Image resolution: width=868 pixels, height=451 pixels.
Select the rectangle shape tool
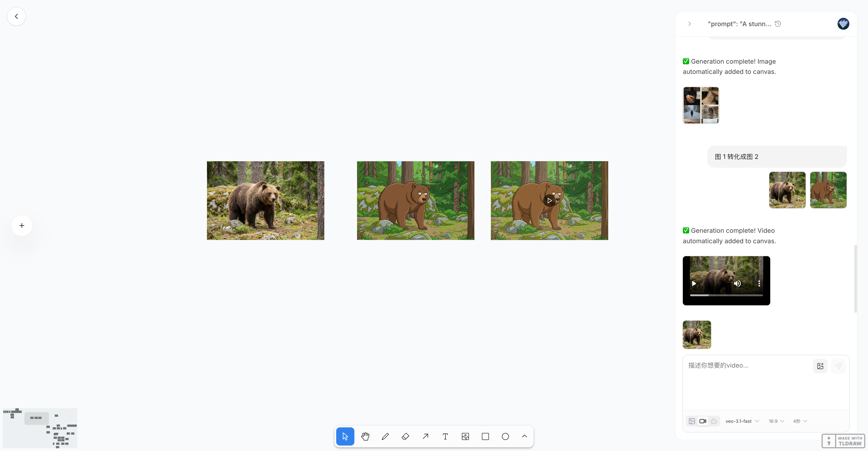click(x=485, y=436)
